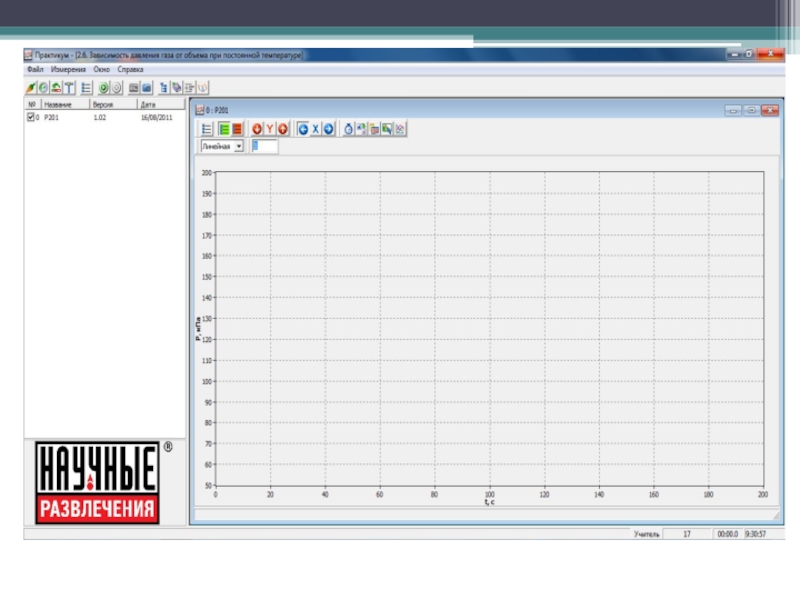Minimize the inner 0 : P201 window
Screen dimensions: 800x600
733,110
